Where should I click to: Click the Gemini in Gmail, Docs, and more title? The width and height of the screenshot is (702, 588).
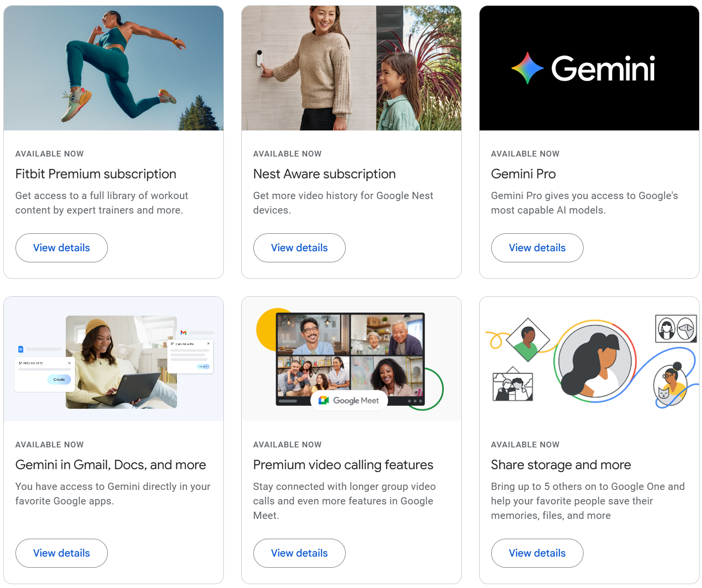(x=111, y=465)
